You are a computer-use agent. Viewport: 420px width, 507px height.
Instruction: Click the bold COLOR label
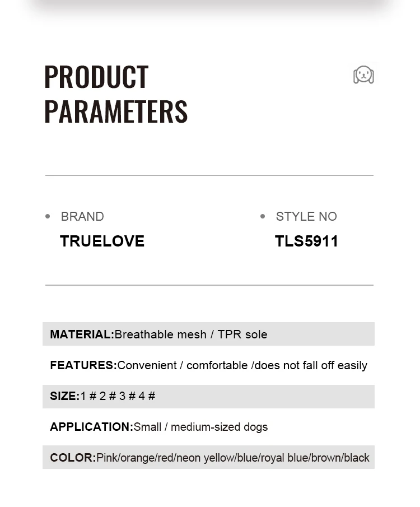coord(73,458)
